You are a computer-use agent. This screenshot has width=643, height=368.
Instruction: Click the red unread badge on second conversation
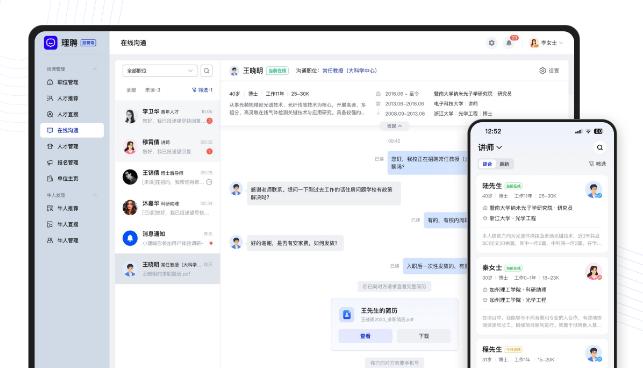pyautogui.click(x=210, y=151)
